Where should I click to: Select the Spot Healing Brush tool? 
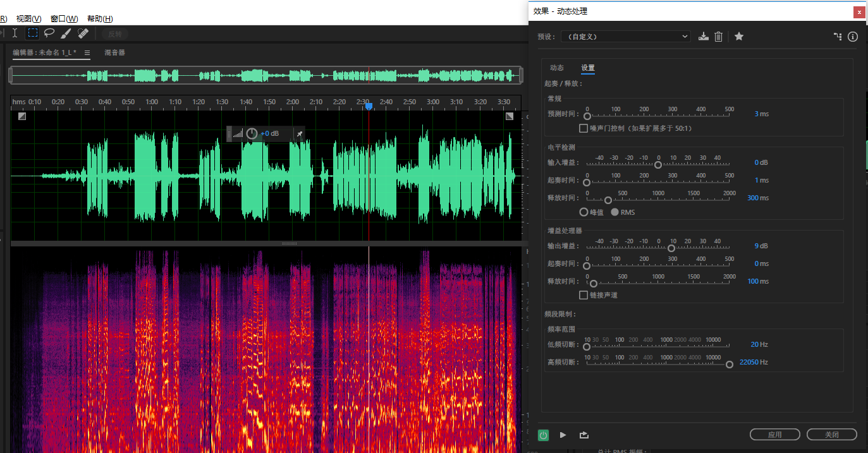tap(83, 33)
